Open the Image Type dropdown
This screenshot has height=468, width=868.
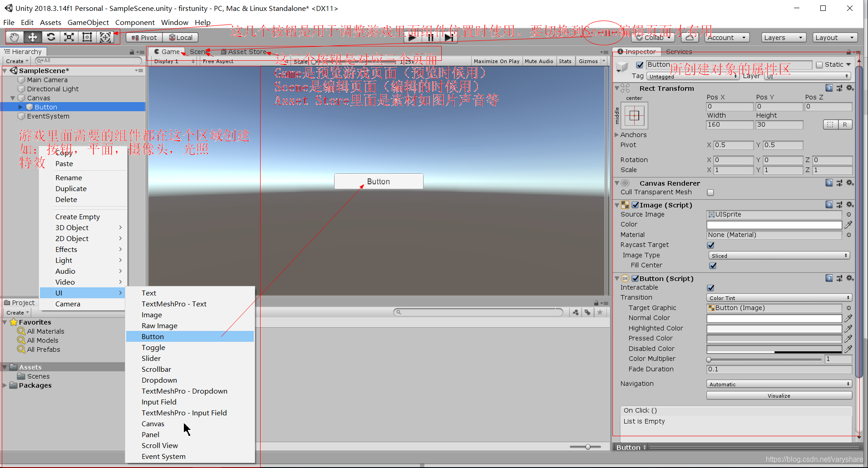click(x=779, y=256)
